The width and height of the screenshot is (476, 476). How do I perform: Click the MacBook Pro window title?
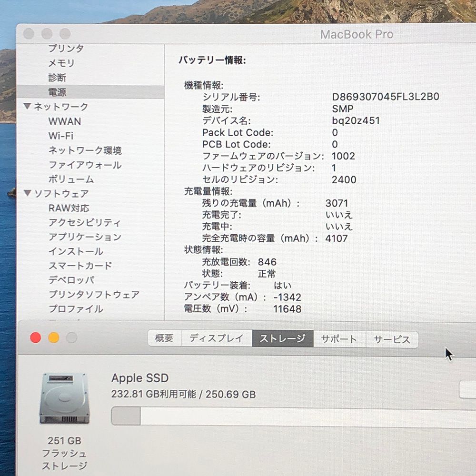357,34
